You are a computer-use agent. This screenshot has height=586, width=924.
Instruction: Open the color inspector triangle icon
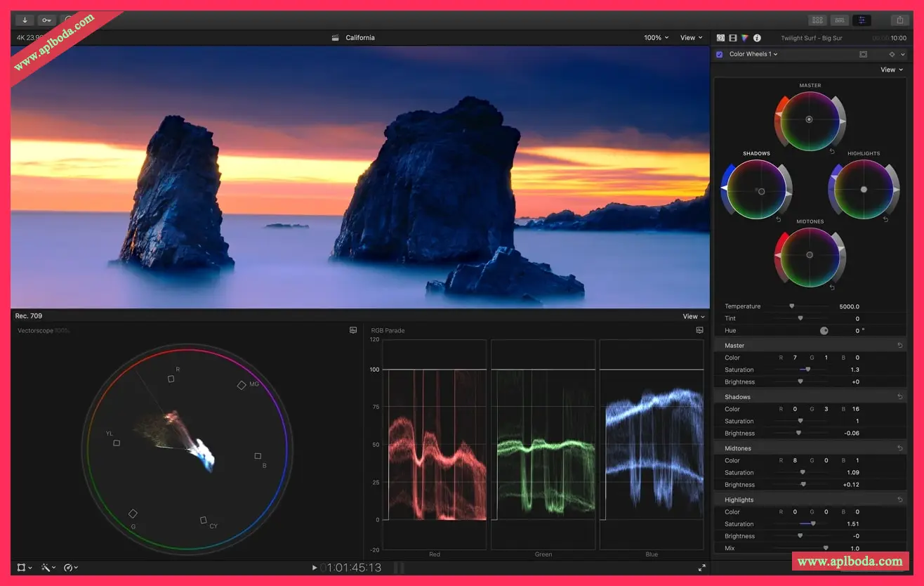click(x=744, y=38)
